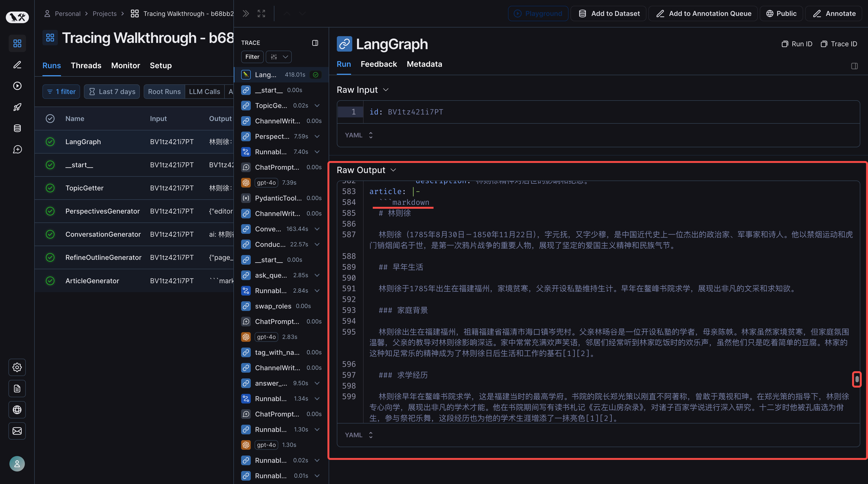
Task: Expand the TopicGe... trace node chevron
Action: [317, 105]
